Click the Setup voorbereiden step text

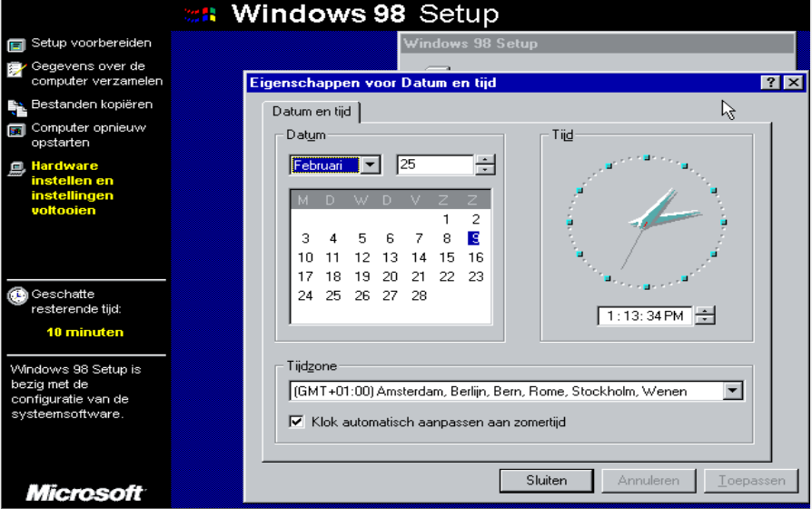pos(91,43)
